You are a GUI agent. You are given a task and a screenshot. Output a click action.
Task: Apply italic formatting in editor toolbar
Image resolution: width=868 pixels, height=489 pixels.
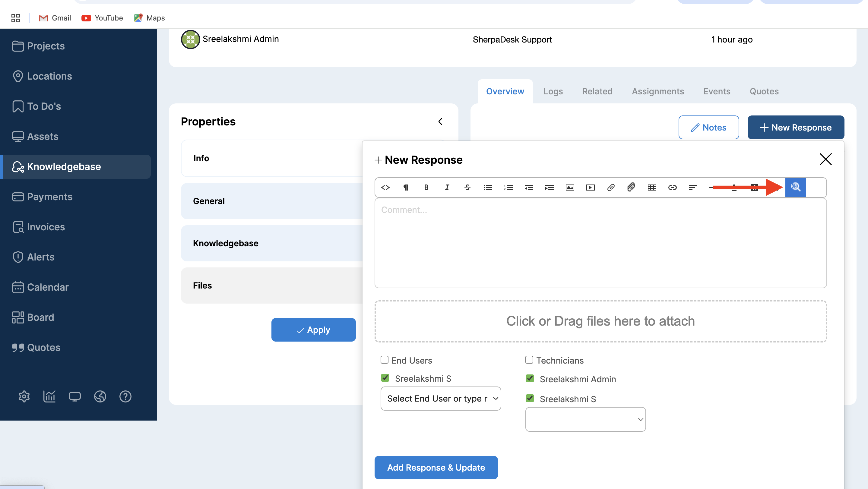[x=447, y=187]
